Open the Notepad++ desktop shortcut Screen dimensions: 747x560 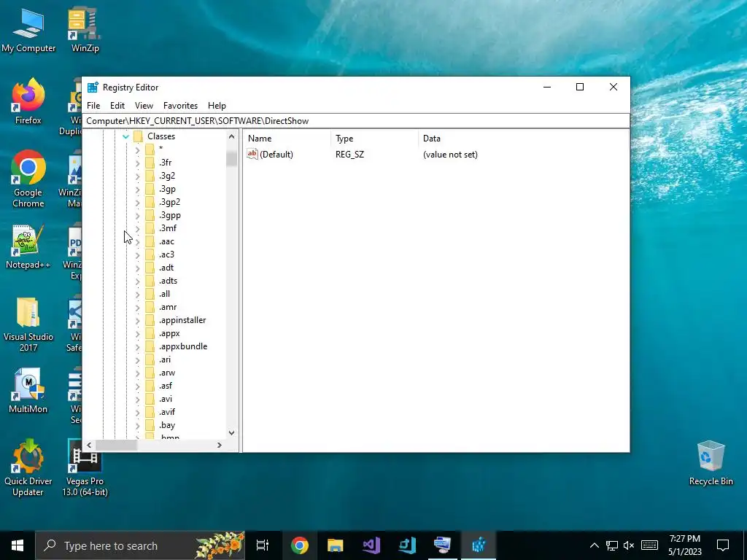pyautogui.click(x=28, y=246)
